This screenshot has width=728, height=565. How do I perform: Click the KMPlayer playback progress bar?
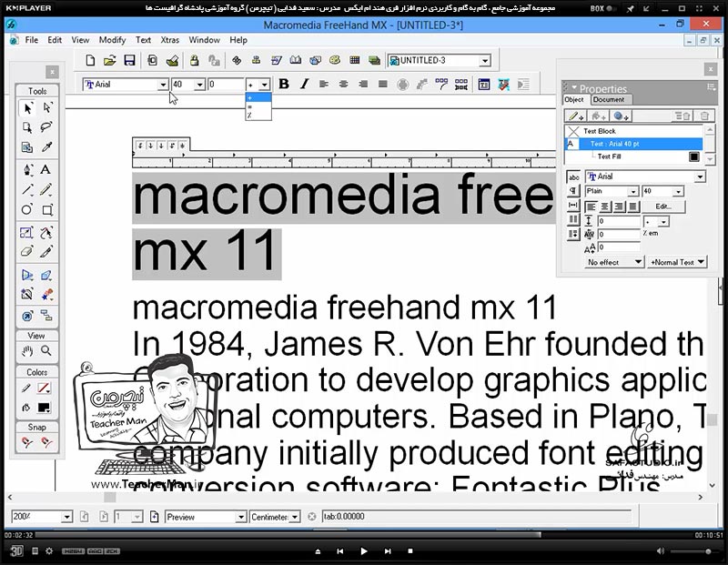pos(363,535)
